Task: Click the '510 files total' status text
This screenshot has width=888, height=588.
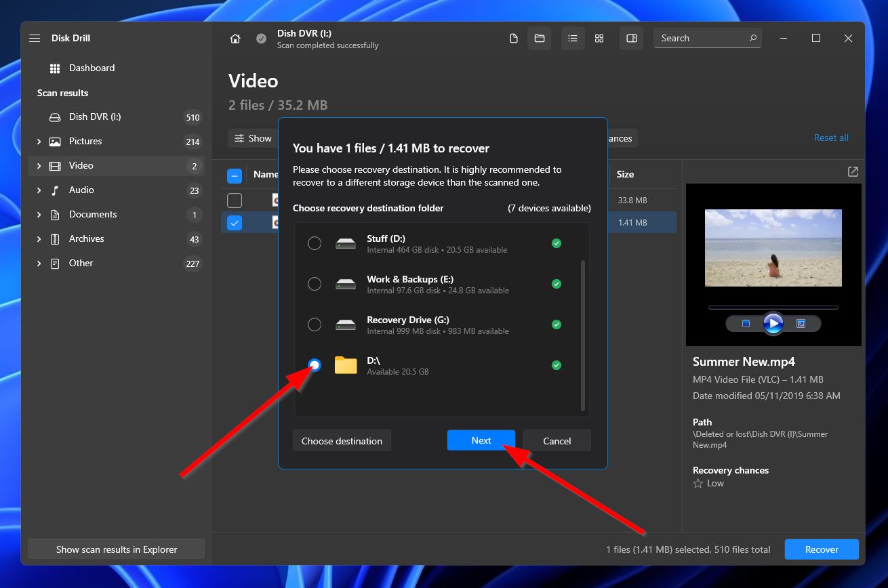Action: tap(742, 549)
